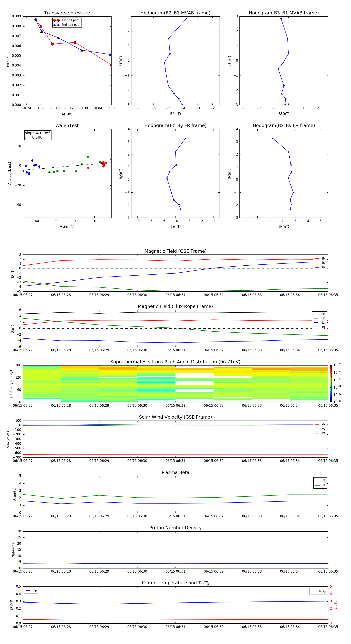This screenshot has height=644, width=351.
Task: Click the topmost data point in B3_B1 hodogram
Action: [x=281, y=19]
